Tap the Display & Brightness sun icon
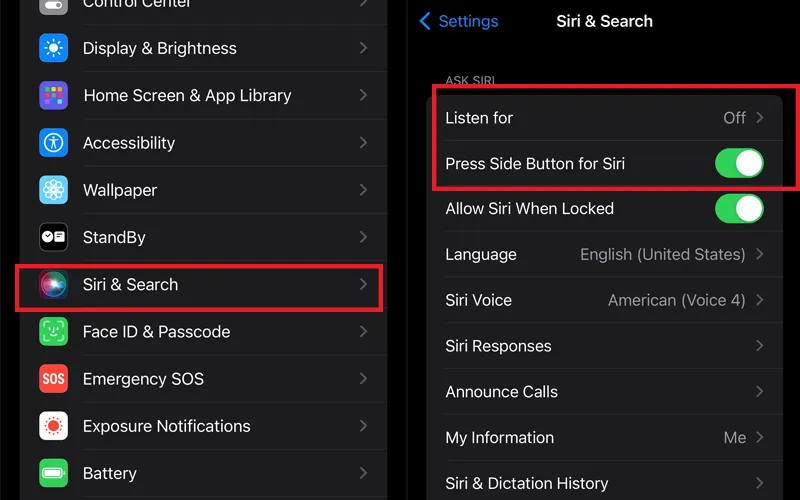Screen dimensions: 800x500 pos(54,48)
